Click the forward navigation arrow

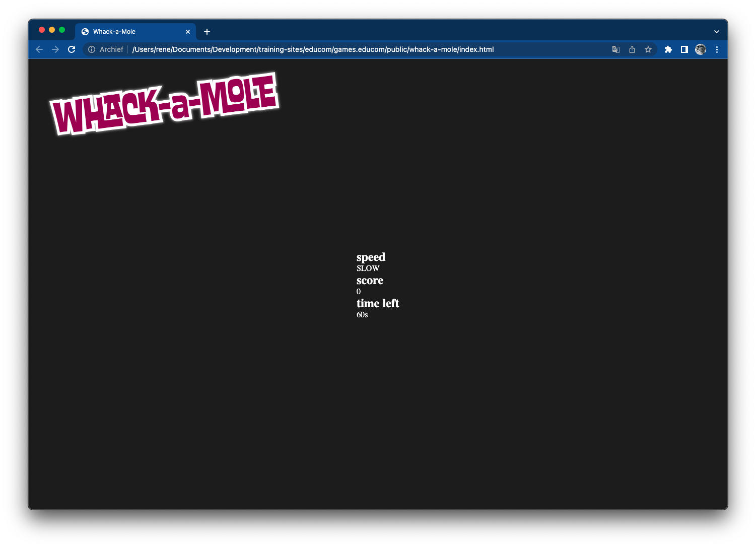55,49
